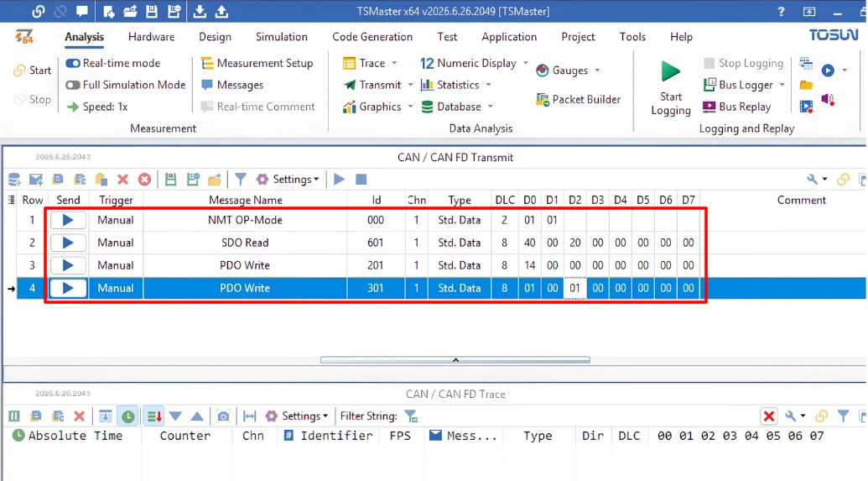Viewport: 868px width, 481px height.
Task: Open Bus Replay
Action: pos(737,107)
